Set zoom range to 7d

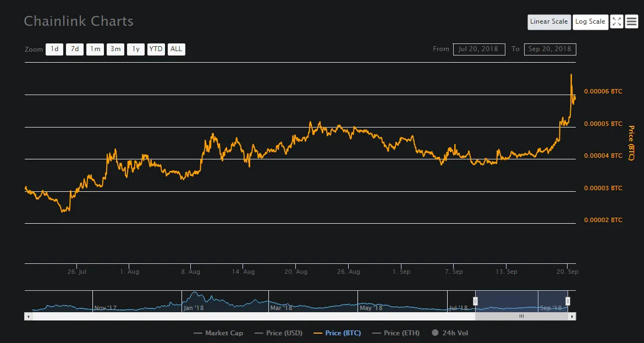[75, 49]
